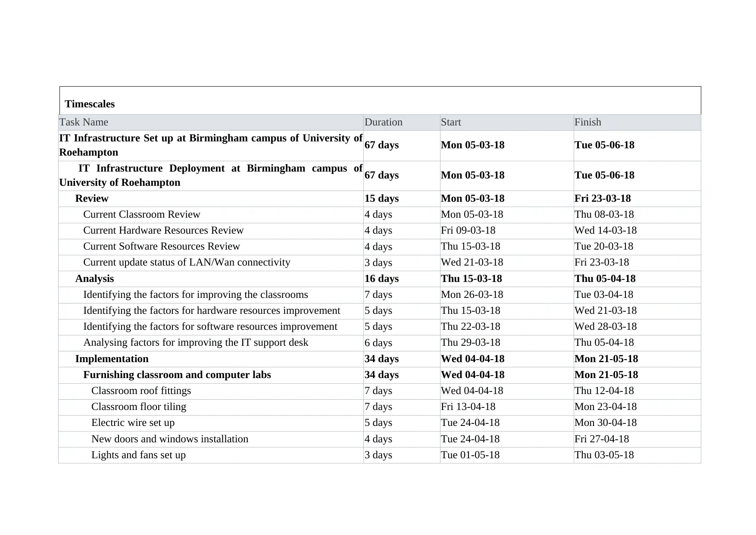The height and width of the screenshot is (535, 756).
Task: Select Furnishing classroom and computer labs task
Action: click(177, 375)
